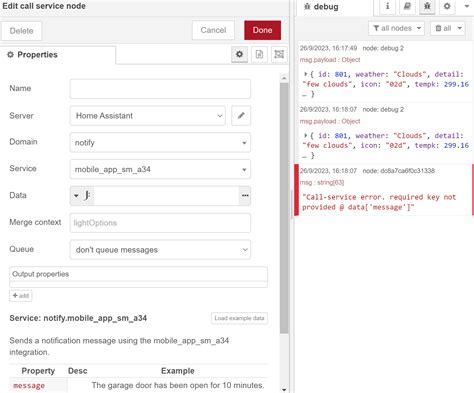Viewport: 474px width, 393px height.
Task: Click into the Name input field
Action: click(160, 89)
